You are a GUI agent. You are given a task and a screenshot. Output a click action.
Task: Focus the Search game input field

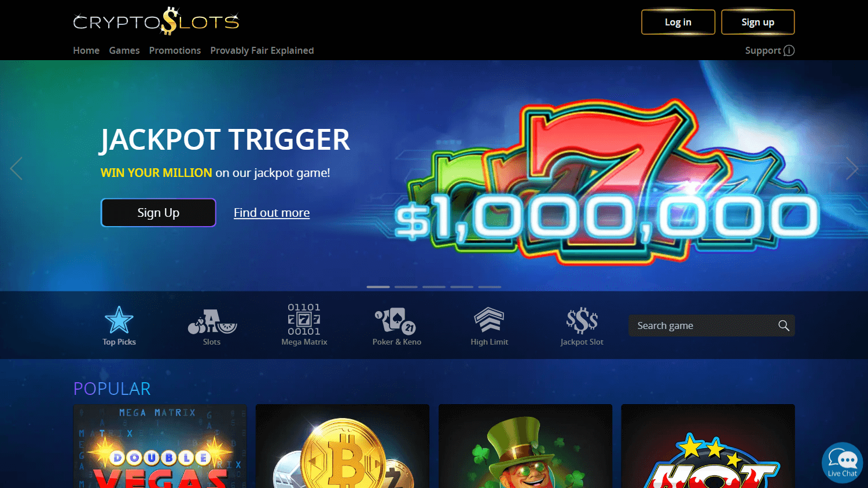click(x=712, y=326)
